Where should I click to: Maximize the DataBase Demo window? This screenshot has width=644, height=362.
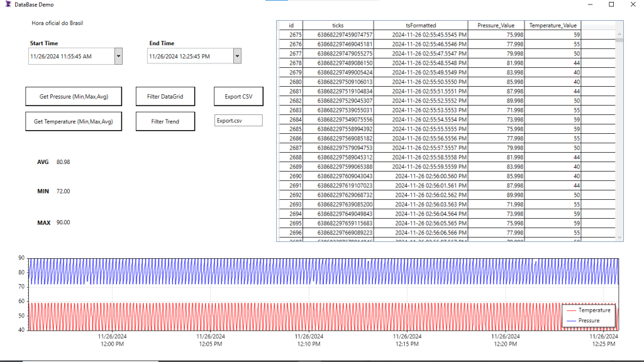point(611,4)
